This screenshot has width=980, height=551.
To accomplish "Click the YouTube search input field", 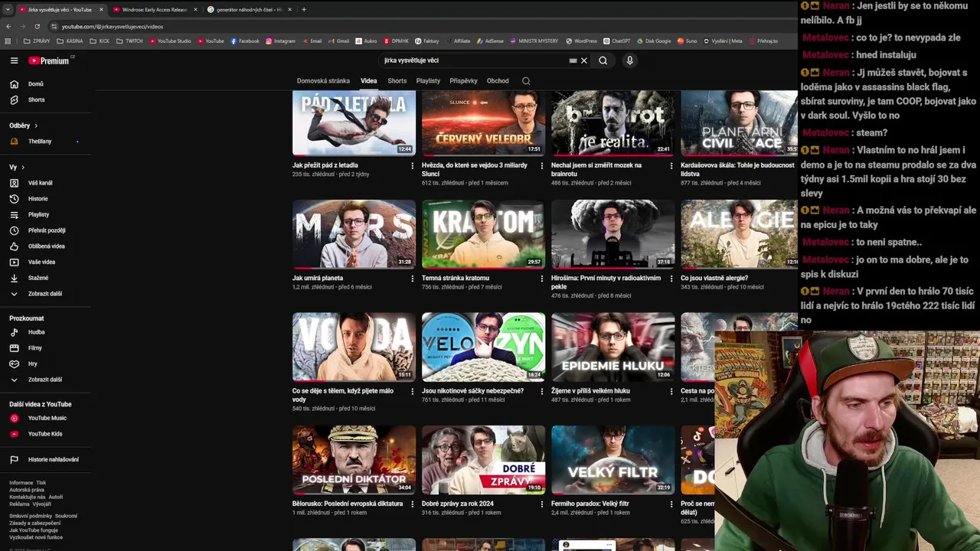I will point(475,60).
